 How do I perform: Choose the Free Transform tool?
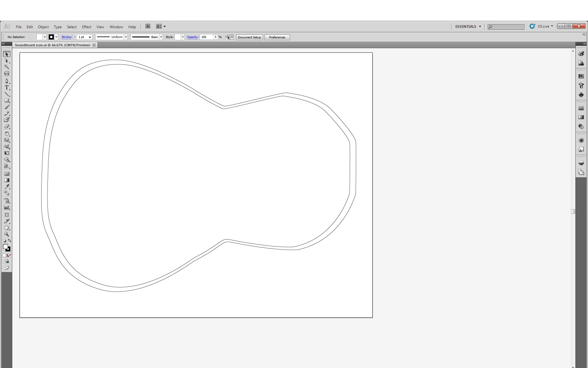(x=7, y=153)
